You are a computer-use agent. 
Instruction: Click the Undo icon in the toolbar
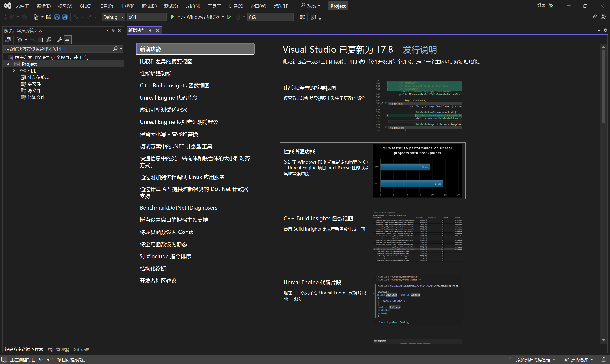tap(76, 17)
